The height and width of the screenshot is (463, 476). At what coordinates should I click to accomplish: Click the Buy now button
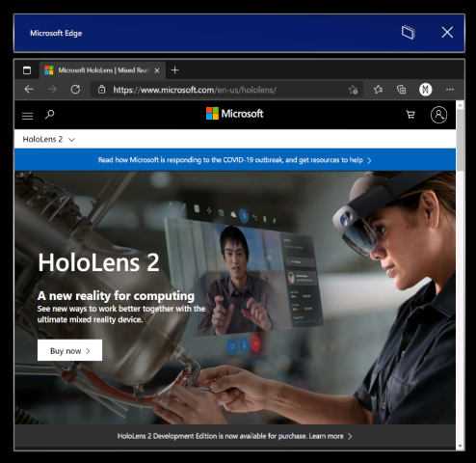coord(69,350)
